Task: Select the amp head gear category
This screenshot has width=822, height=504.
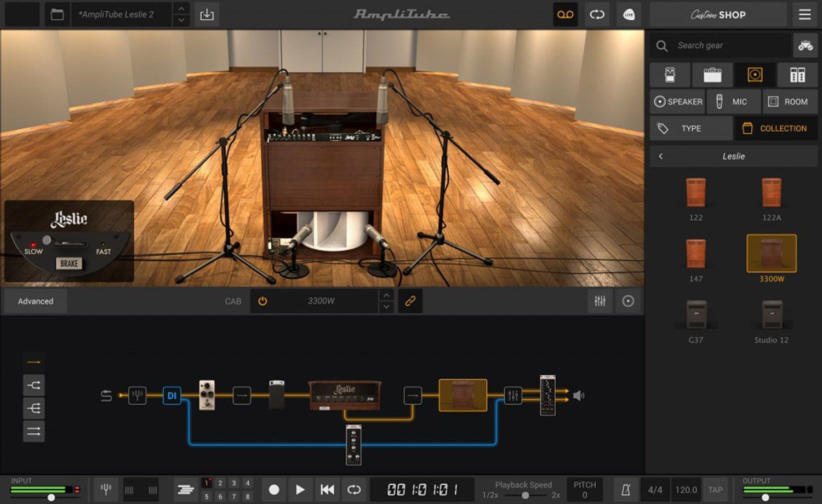Action: point(712,75)
